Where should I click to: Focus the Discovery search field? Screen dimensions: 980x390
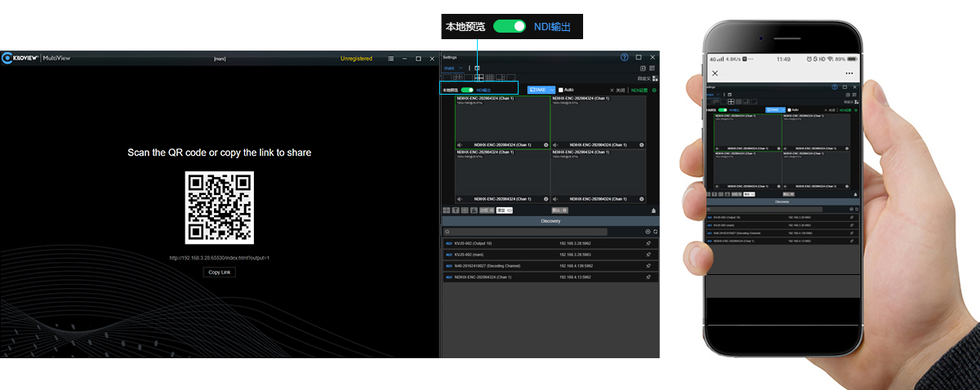(x=525, y=232)
